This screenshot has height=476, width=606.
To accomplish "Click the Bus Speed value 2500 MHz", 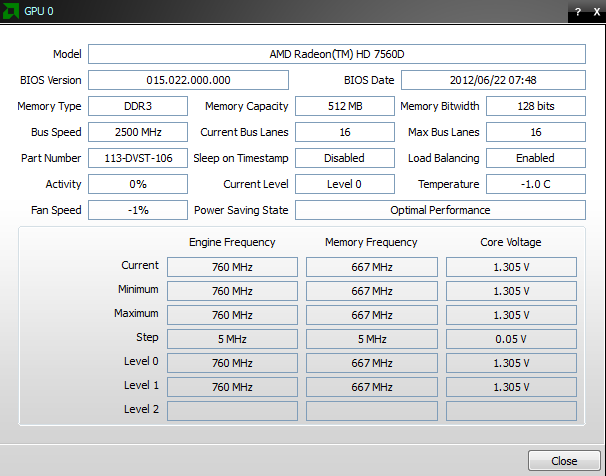I will [138, 132].
